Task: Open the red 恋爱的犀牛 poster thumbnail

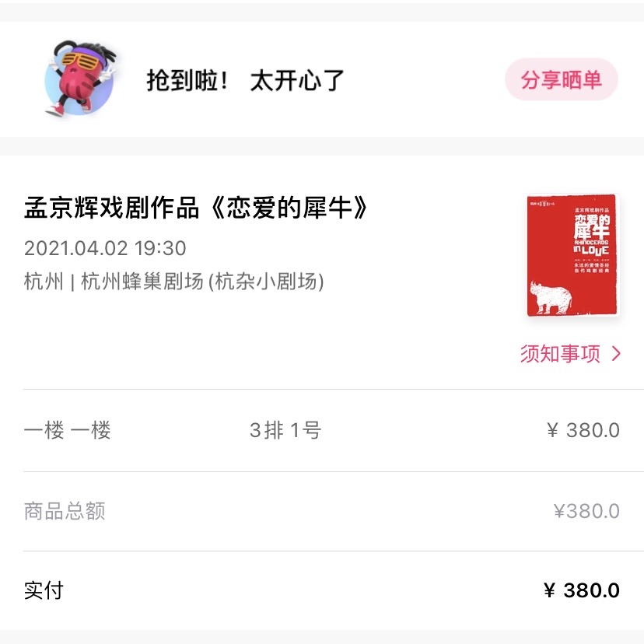Action: [572, 255]
